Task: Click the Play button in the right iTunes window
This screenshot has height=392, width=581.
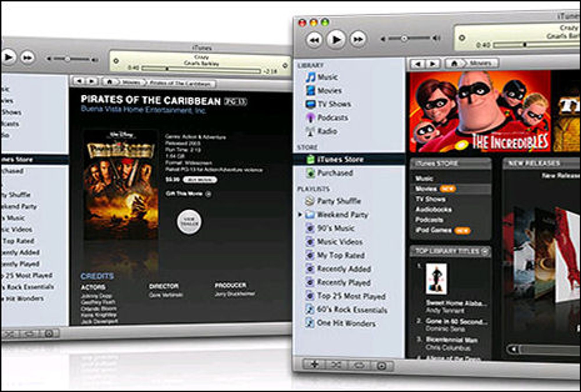Action: click(x=336, y=39)
